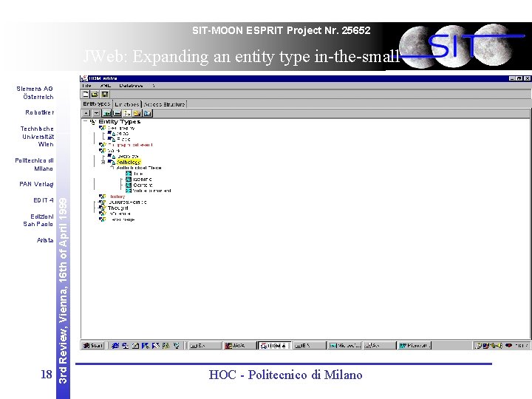Click the entity icon beside Anthology
The width and height of the screenshot is (532, 399).
112,162
